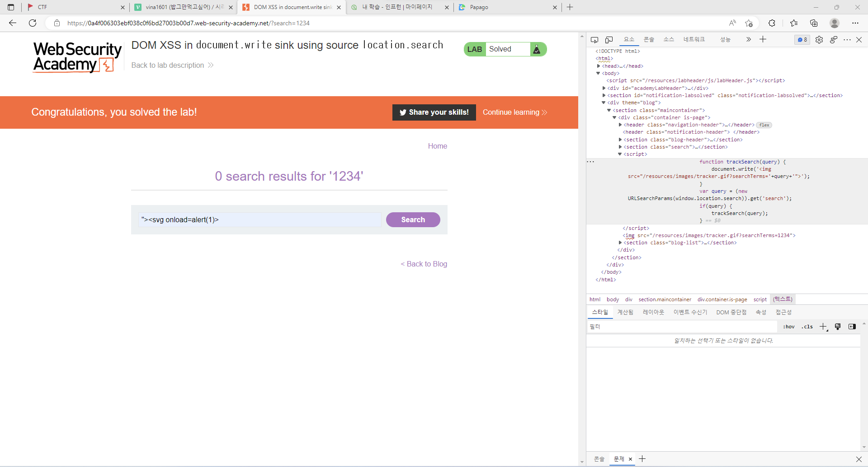Close the bottom drawer
Viewport: 868px width, 467px height.
point(859,459)
